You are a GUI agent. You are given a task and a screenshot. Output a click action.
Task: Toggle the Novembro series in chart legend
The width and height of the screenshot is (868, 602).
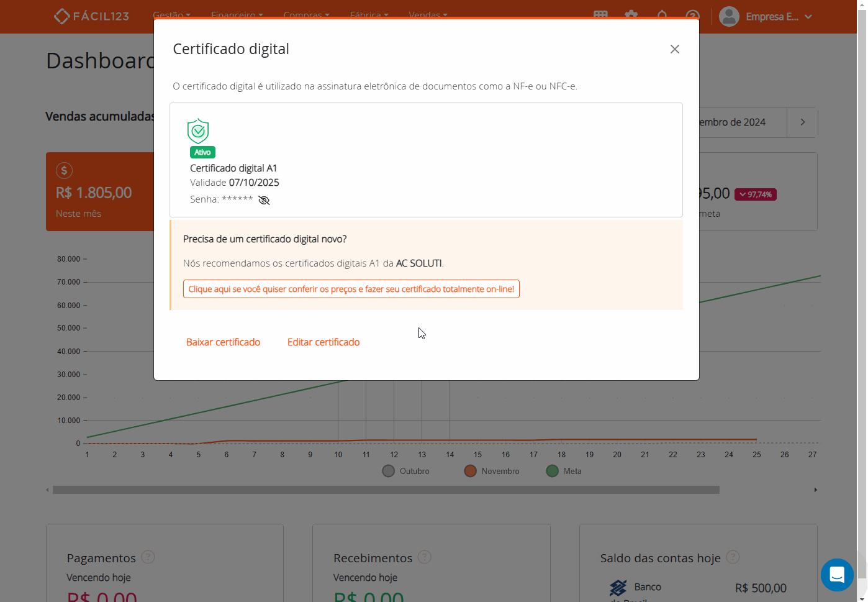pos(492,471)
